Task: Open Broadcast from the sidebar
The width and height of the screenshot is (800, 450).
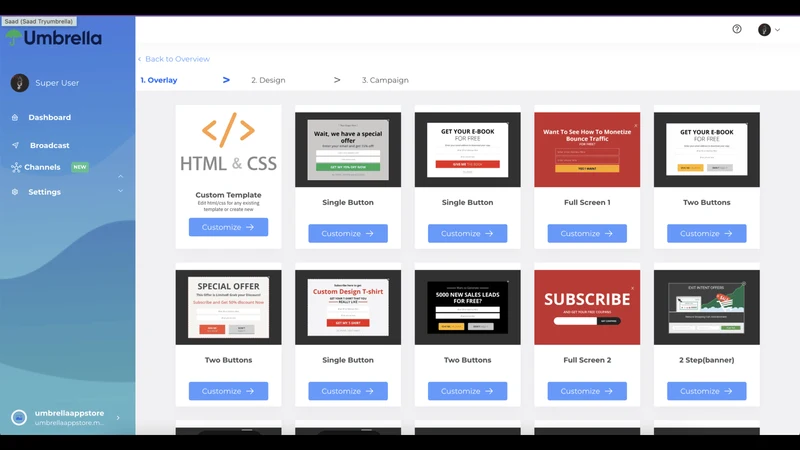Action: click(49, 145)
